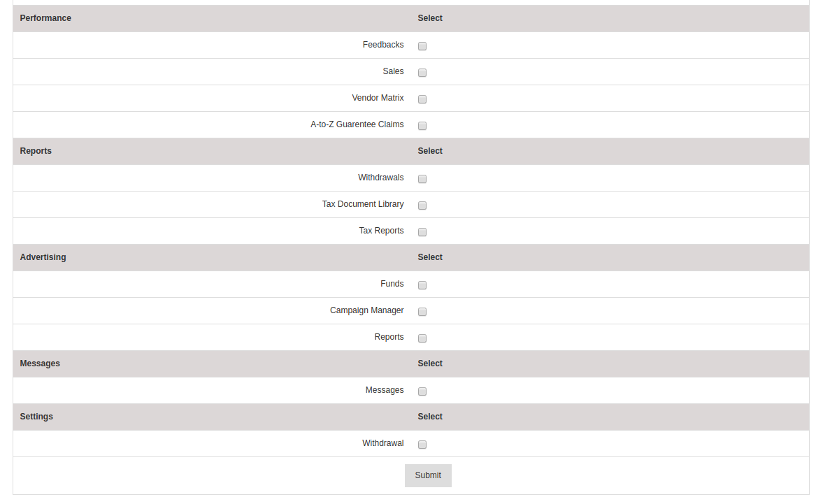
Task: Click the Submit button
Action: point(428,475)
